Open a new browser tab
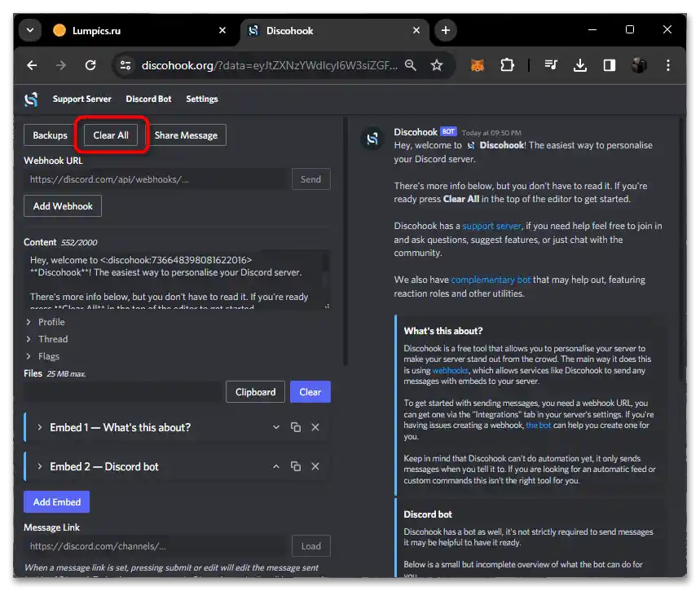700x591 pixels. coord(446,30)
